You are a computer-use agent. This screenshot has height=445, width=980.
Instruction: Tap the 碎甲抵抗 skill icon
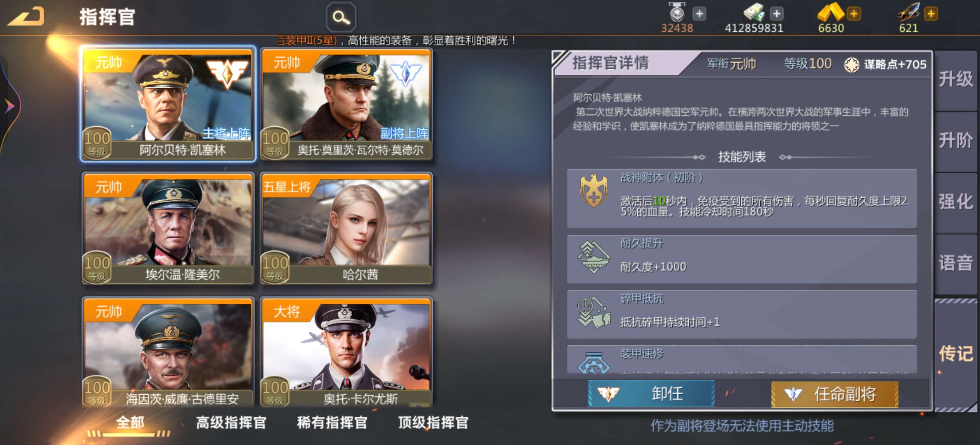(593, 312)
